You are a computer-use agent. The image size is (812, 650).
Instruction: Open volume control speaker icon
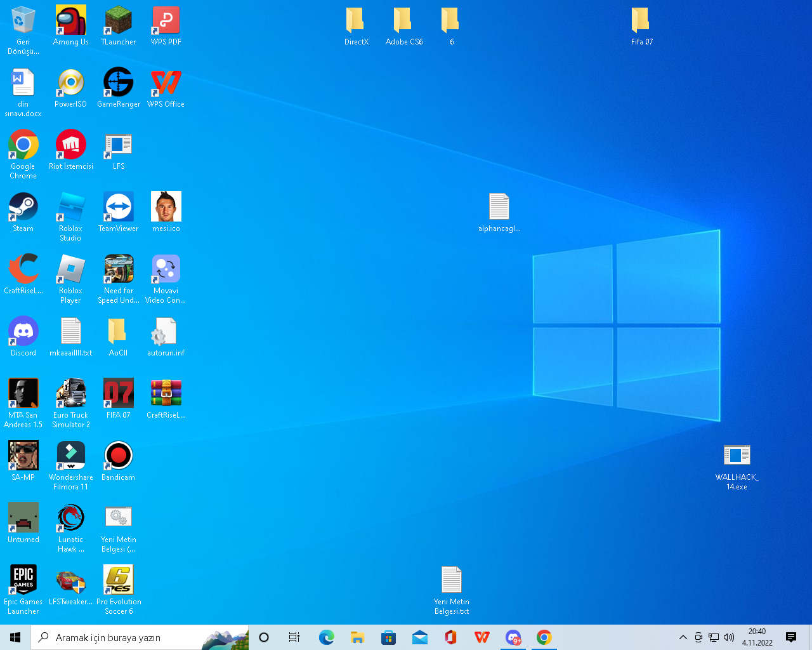point(729,637)
